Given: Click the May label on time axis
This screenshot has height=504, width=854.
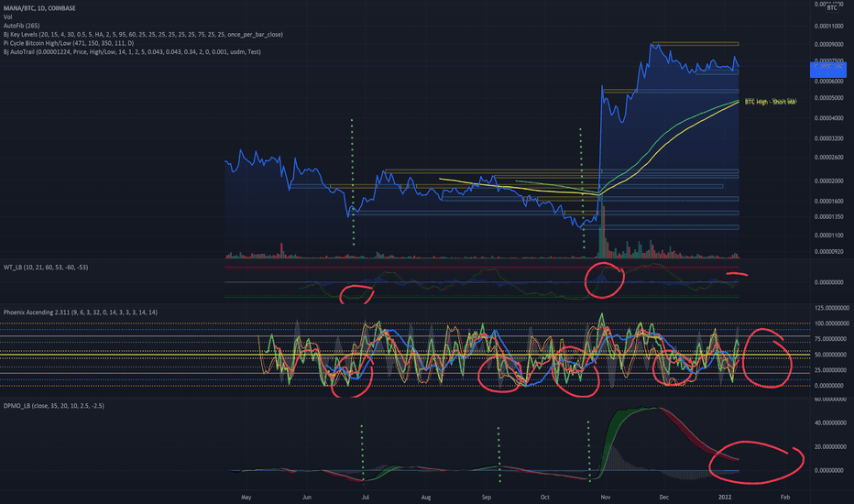Looking at the screenshot, I should coord(246,498).
